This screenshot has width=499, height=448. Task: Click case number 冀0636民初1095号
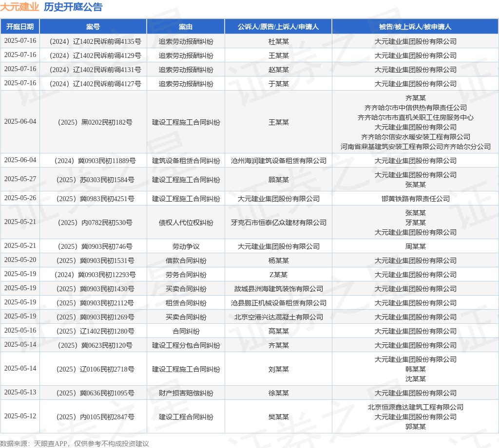tap(95, 393)
